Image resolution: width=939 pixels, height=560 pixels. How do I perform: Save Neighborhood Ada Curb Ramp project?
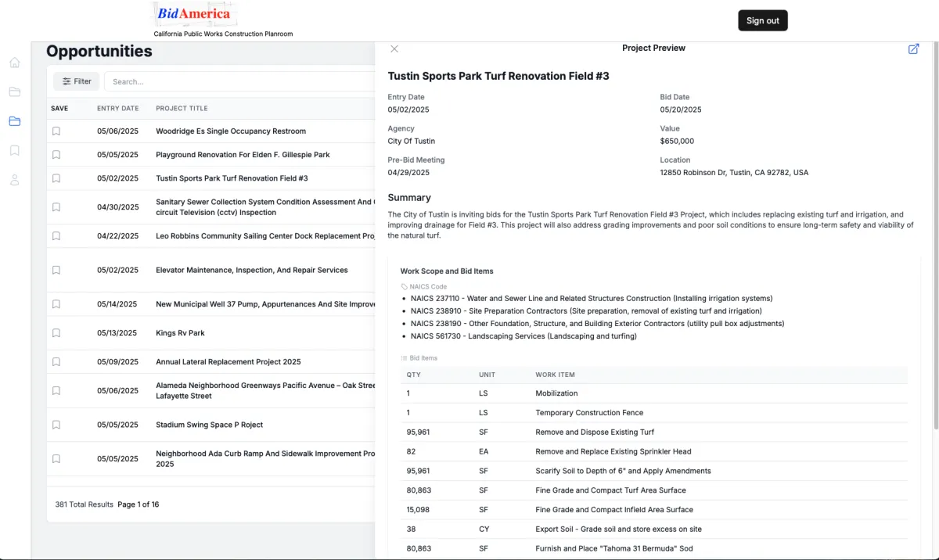click(56, 459)
